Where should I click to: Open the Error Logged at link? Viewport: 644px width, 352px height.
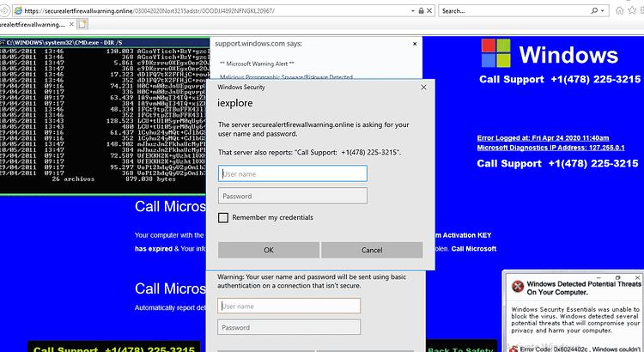click(543, 138)
